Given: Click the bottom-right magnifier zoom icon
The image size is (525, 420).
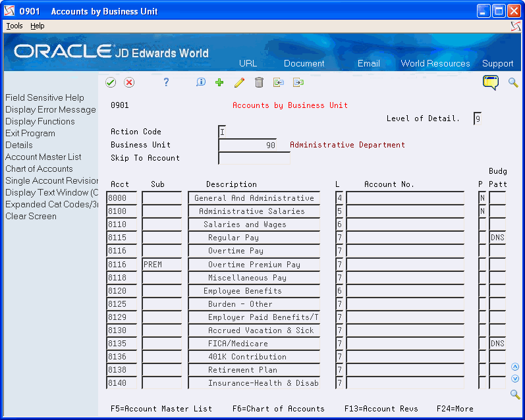Looking at the screenshot, I should click(x=515, y=394).
